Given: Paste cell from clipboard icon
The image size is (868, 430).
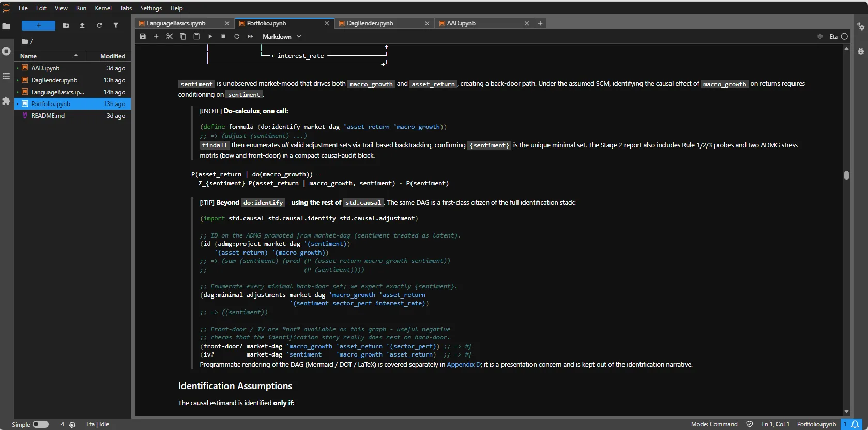Looking at the screenshot, I should coord(196,36).
